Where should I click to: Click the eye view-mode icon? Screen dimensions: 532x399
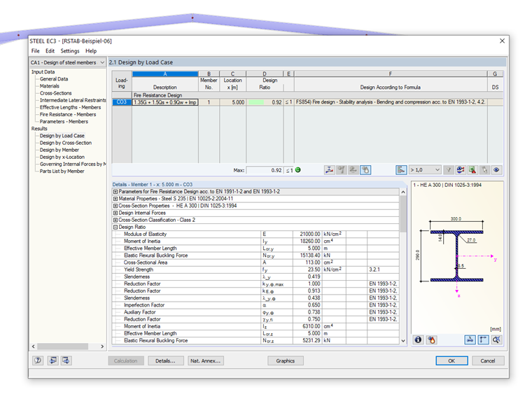click(496, 170)
